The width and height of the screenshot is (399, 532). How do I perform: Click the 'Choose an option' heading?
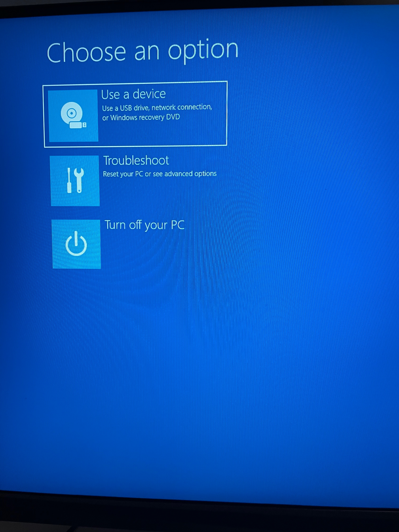coord(142,51)
